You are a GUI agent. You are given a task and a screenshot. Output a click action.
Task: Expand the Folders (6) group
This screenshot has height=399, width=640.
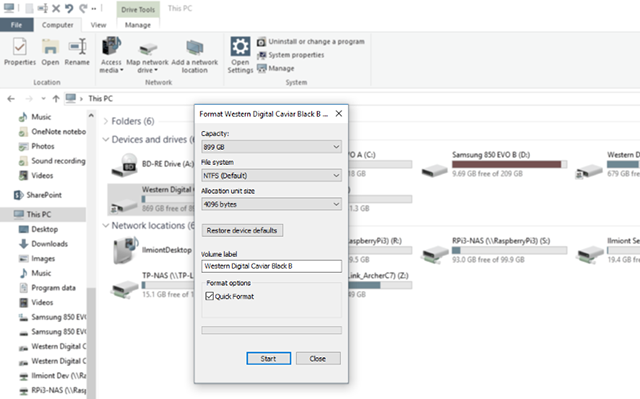point(106,121)
